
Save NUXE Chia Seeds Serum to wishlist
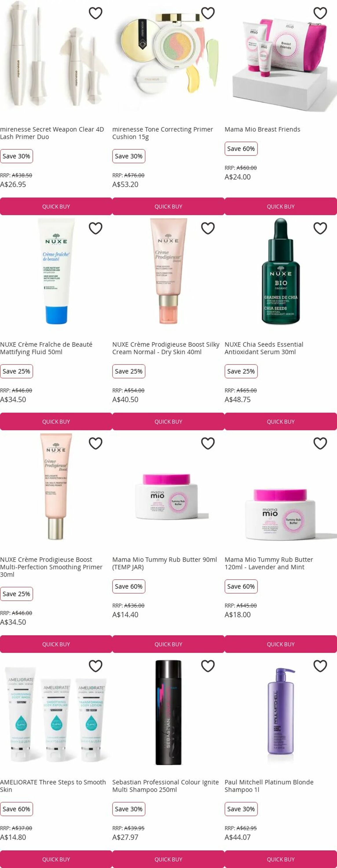point(320,228)
